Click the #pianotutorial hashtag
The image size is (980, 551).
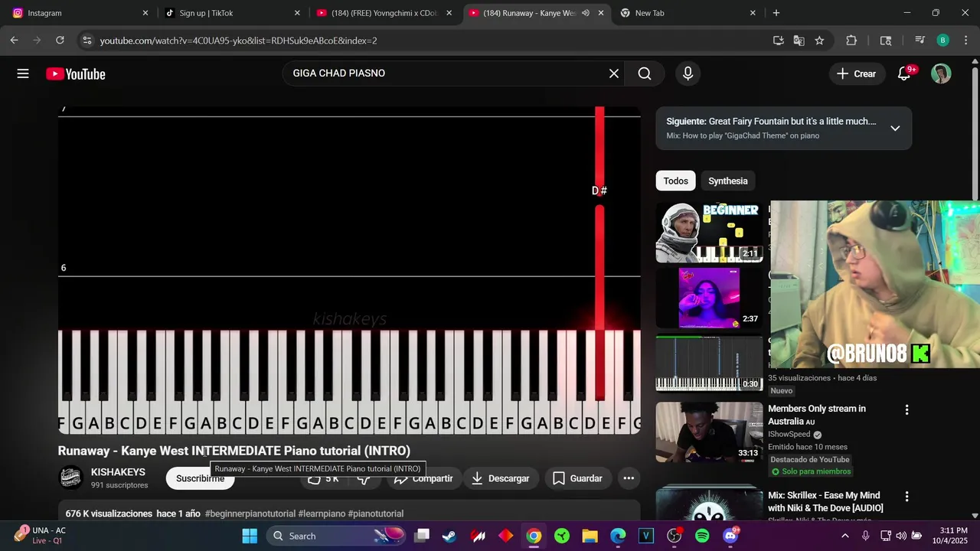[375, 514]
